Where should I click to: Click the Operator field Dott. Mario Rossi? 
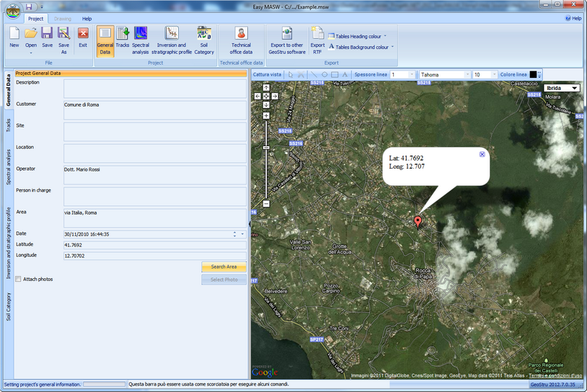click(155, 174)
